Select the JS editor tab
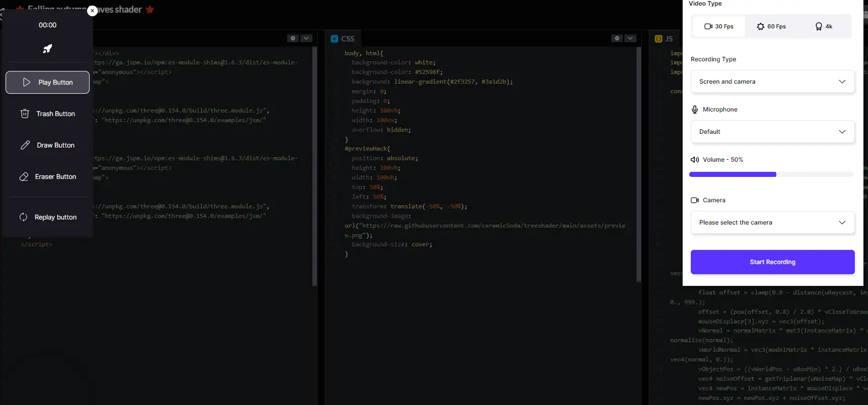 point(664,39)
